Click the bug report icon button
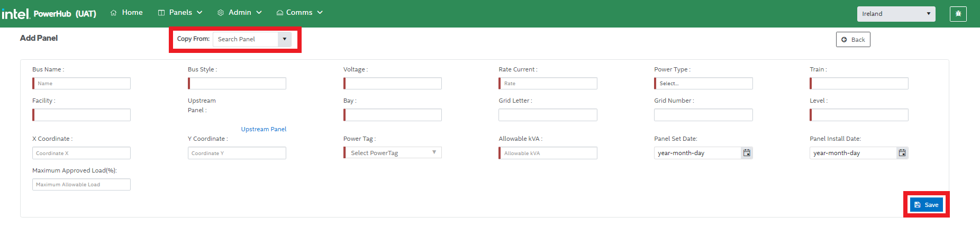The height and width of the screenshot is (226, 980). [958, 14]
